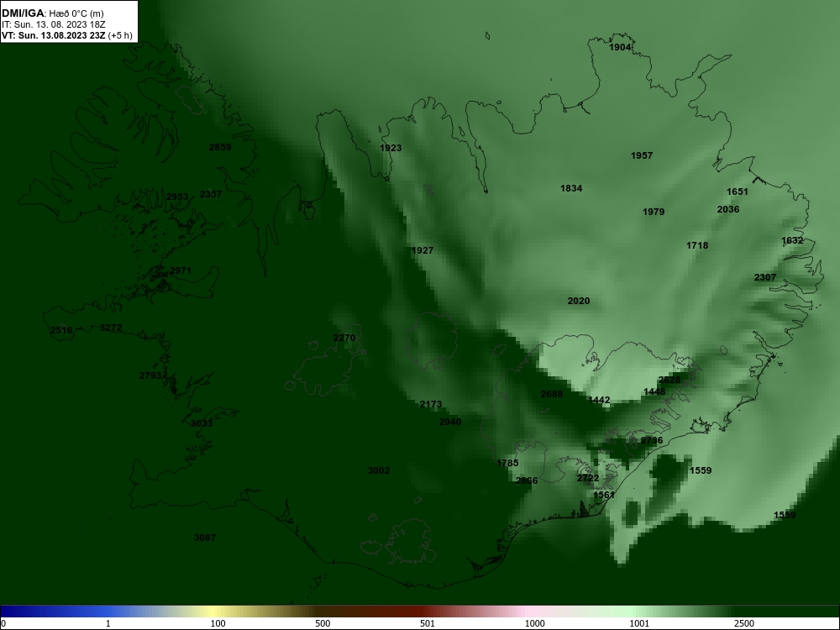Pick the 3002 map value
This screenshot has width=840, height=630.
[x=379, y=470]
